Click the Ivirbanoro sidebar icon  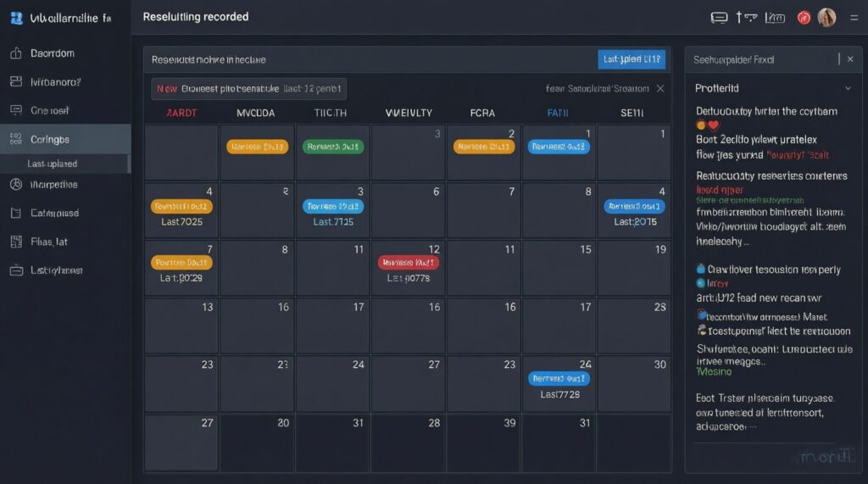point(15,82)
